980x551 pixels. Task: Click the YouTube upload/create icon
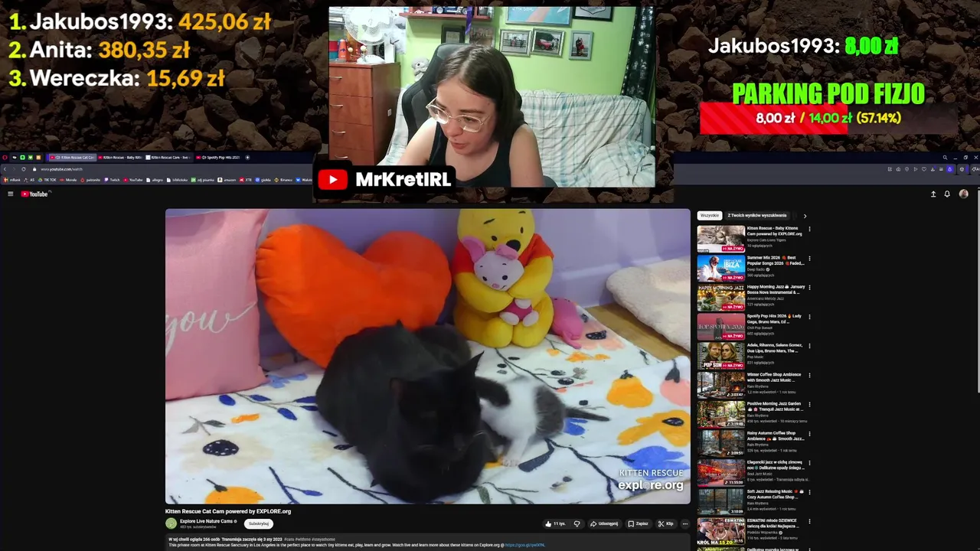933,194
